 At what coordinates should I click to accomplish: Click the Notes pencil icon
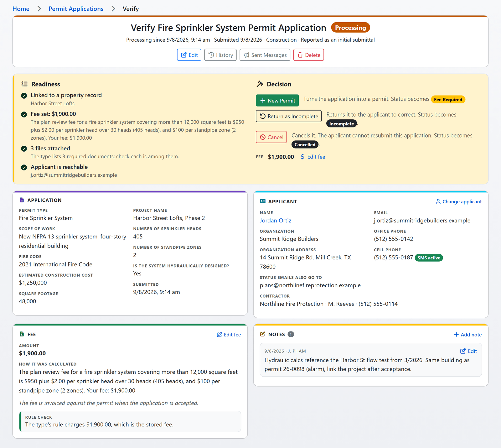pyautogui.click(x=263, y=334)
